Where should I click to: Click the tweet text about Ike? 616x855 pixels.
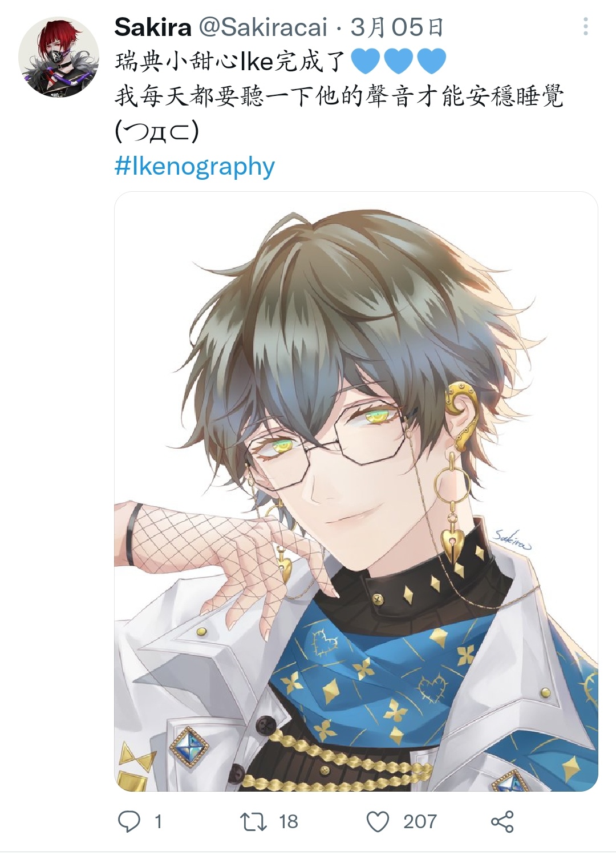(x=229, y=61)
